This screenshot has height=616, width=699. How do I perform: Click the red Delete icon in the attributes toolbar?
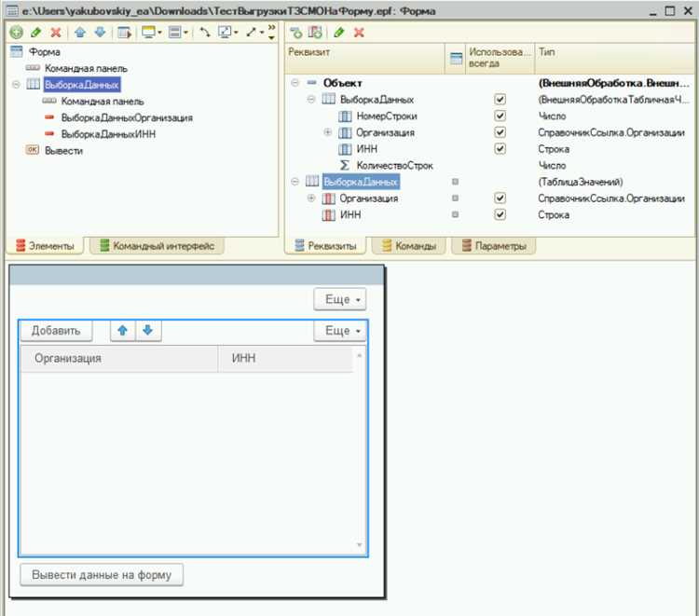[359, 32]
